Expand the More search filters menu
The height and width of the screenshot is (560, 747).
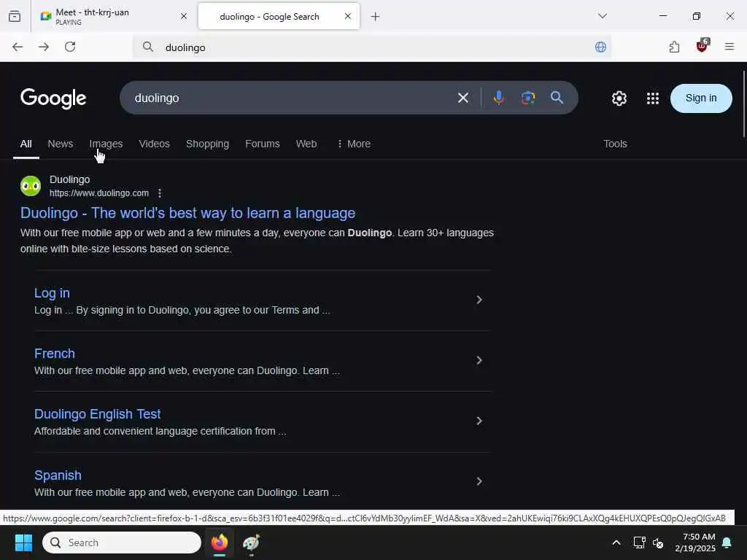pos(354,144)
